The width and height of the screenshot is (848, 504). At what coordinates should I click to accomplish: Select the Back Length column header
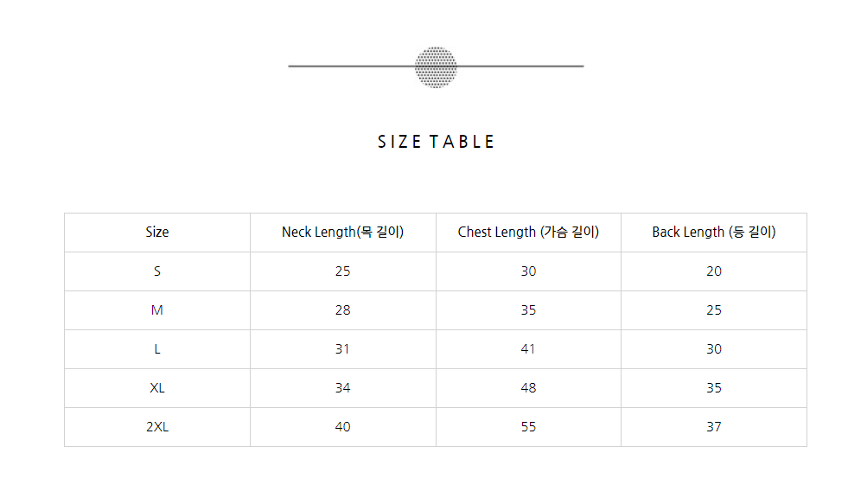(x=714, y=232)
